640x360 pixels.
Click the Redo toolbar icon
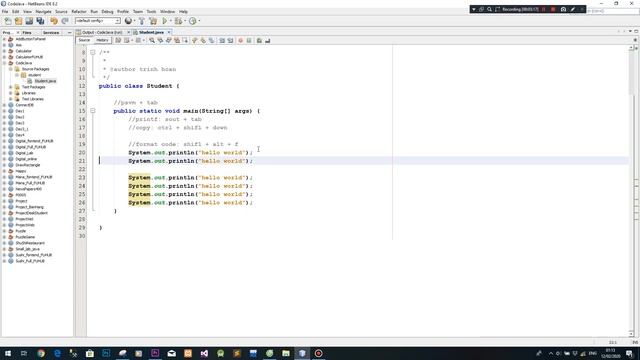click(65, 21)
